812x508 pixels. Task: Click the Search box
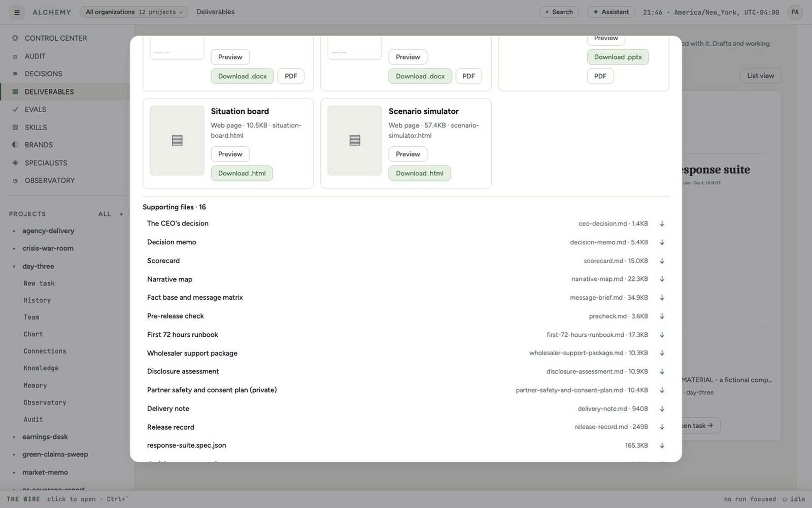tap(559, 12)
